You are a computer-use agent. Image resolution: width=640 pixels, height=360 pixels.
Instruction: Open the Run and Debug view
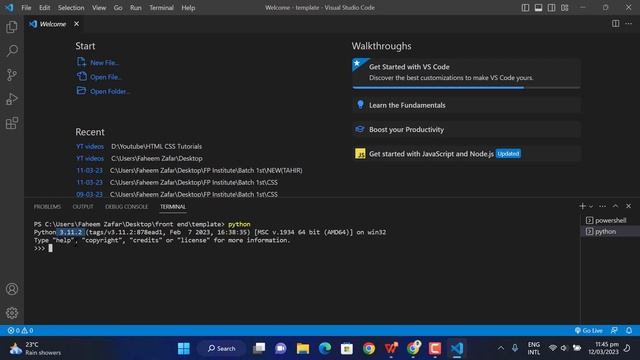point(12,99)
